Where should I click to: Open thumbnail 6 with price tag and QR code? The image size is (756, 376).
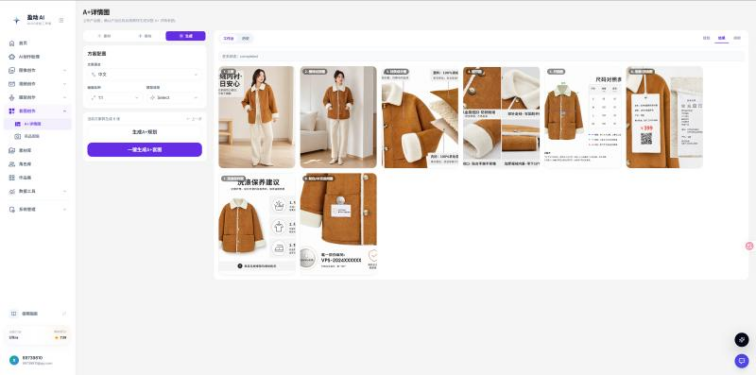tap(664, 117)
